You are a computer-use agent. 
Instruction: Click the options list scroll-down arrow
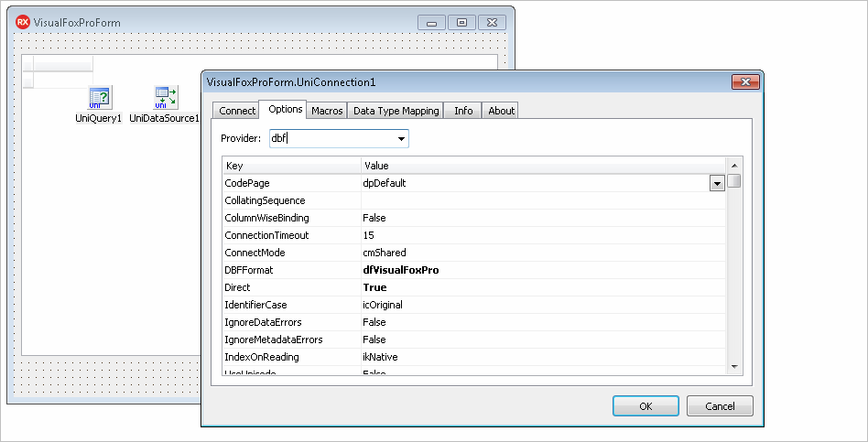(734, 366)
